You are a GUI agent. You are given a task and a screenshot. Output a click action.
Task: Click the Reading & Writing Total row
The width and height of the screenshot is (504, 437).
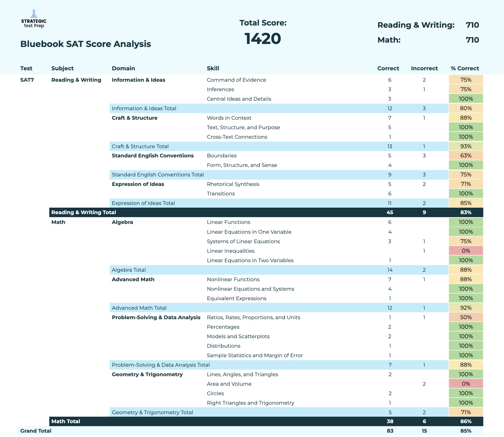coord(266,212)
